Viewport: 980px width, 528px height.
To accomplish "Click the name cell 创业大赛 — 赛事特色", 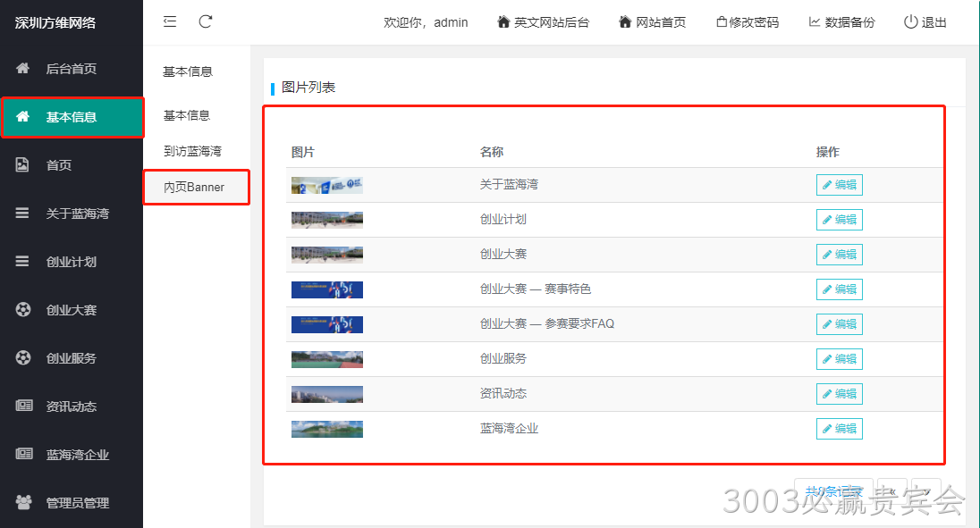I will (535, 289).
